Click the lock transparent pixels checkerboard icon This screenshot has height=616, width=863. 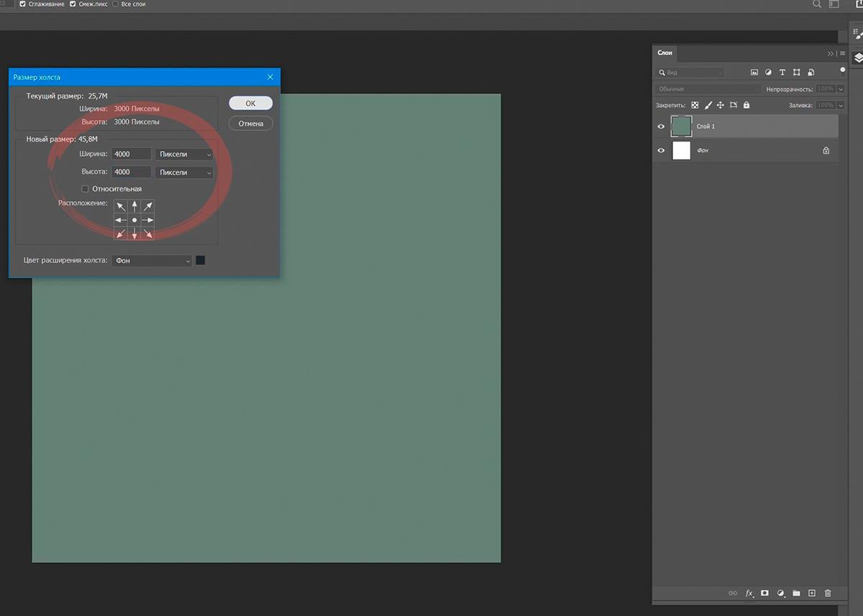(x=695, y=105)
